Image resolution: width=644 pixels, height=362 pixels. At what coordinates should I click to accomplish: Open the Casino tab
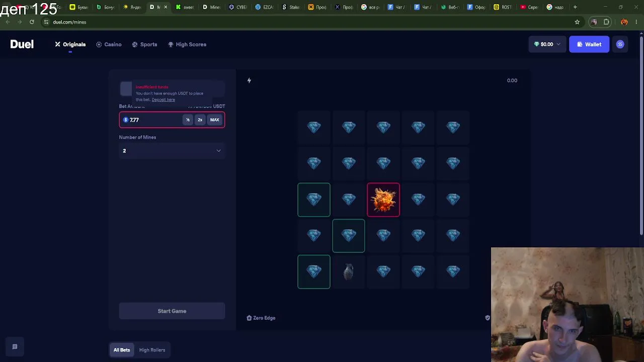click(109, 44)
